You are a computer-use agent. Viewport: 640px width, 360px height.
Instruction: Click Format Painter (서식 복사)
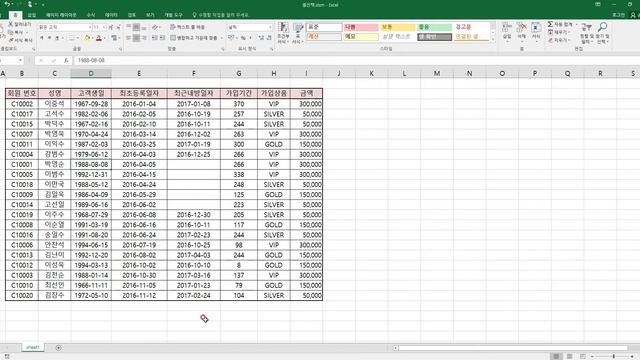coord(20,40)
